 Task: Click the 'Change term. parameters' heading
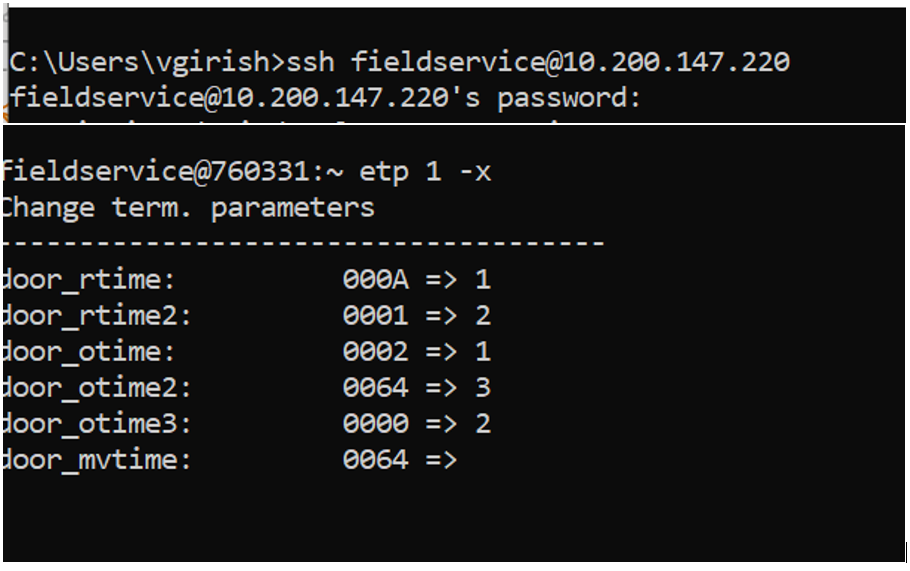point(190,208)
